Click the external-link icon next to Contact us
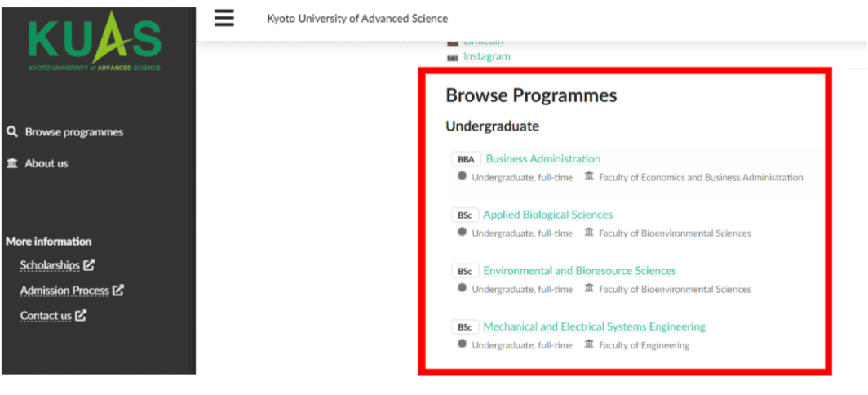The height and width of the screenshot is (395, 868). (x=81, y=315)
